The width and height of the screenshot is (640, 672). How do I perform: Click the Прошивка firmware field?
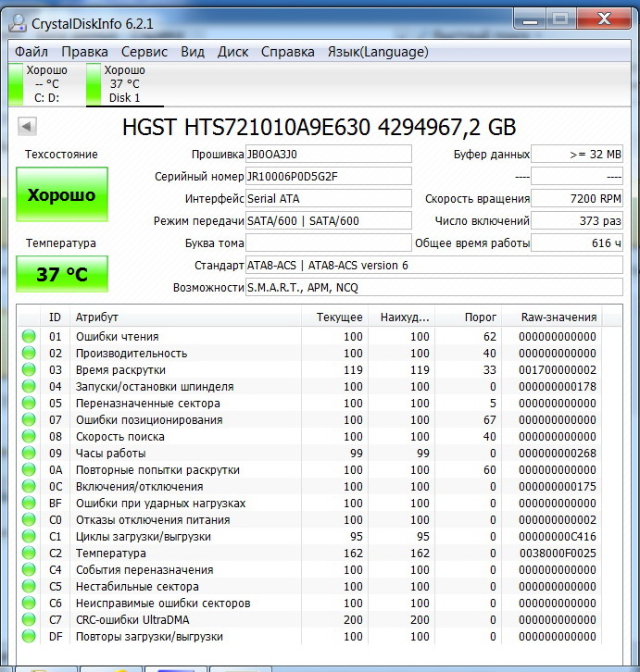(x=328, y=154)
